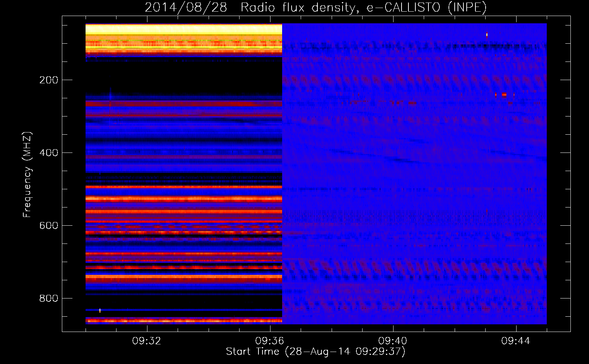The width and height of the screenshot is (589, 364).
Task: Click the "Start Time (28-Aug-14 09:29:37)" axis label
Action: click(x=316, y=352)
